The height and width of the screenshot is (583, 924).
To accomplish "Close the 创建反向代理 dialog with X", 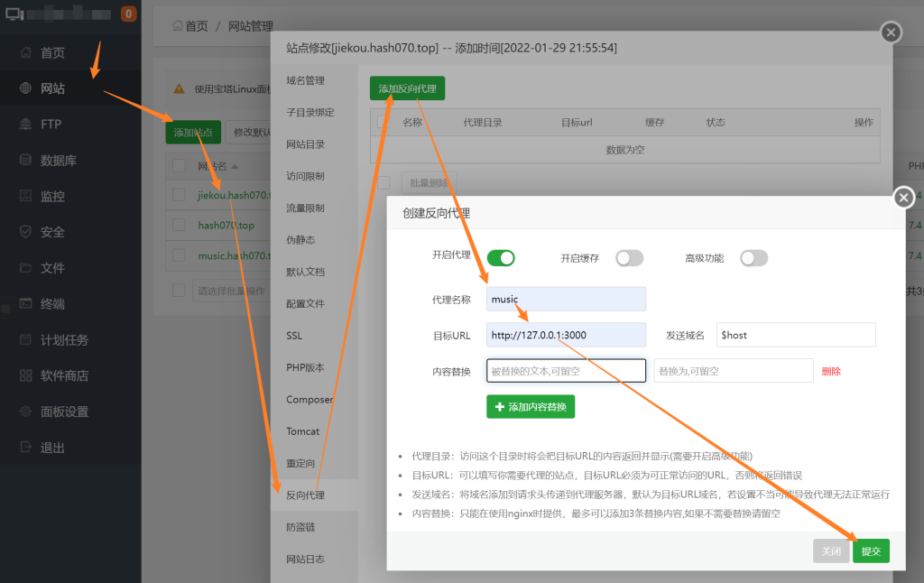I will click(903, 198).
